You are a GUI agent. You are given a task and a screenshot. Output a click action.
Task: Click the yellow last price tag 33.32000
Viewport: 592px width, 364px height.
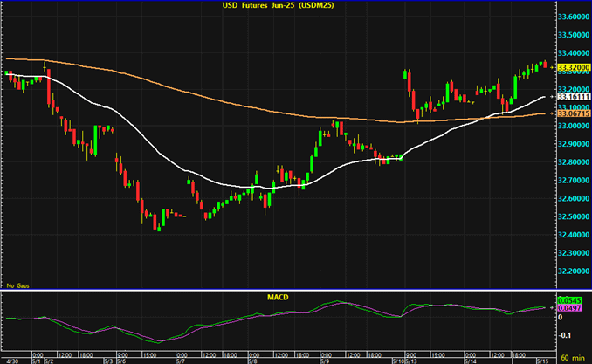(573, 66)
